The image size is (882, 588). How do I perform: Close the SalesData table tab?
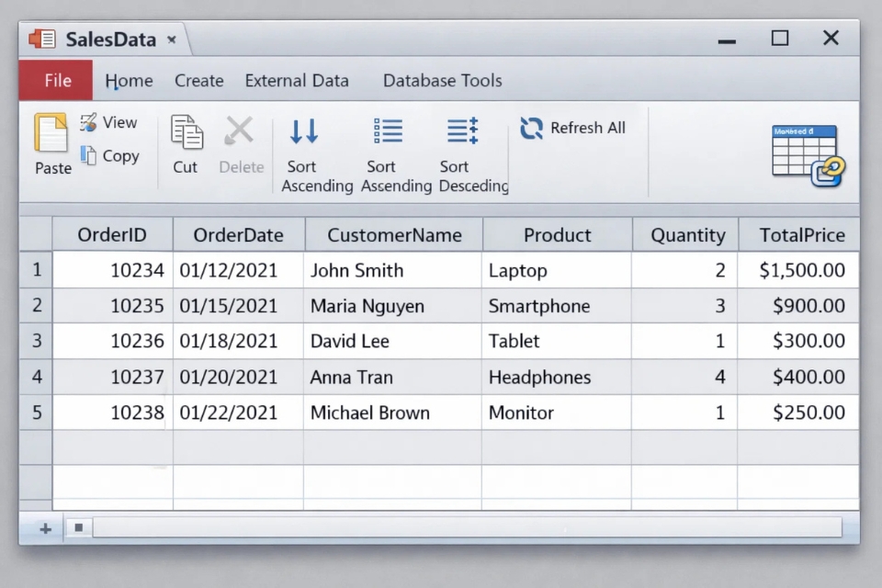click(x=171, y=40)
